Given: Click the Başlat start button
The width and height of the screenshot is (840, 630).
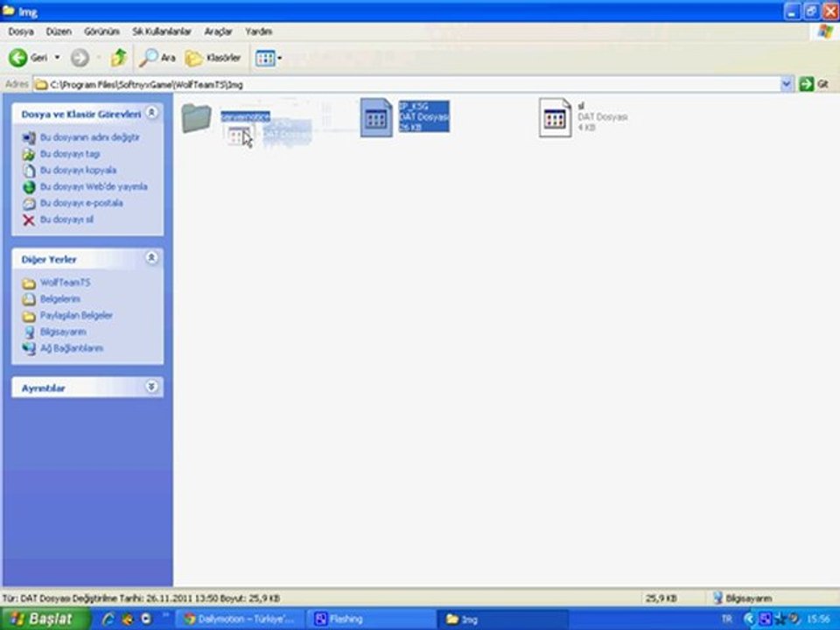Looking at the screenshot, I should point(43,619).
